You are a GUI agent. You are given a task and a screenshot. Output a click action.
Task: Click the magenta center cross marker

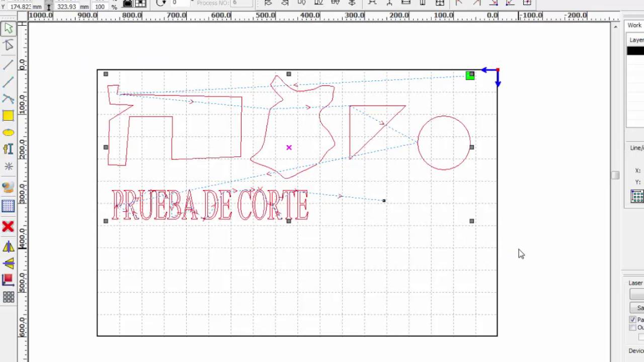pyautogui.click(x=289, y=147)
